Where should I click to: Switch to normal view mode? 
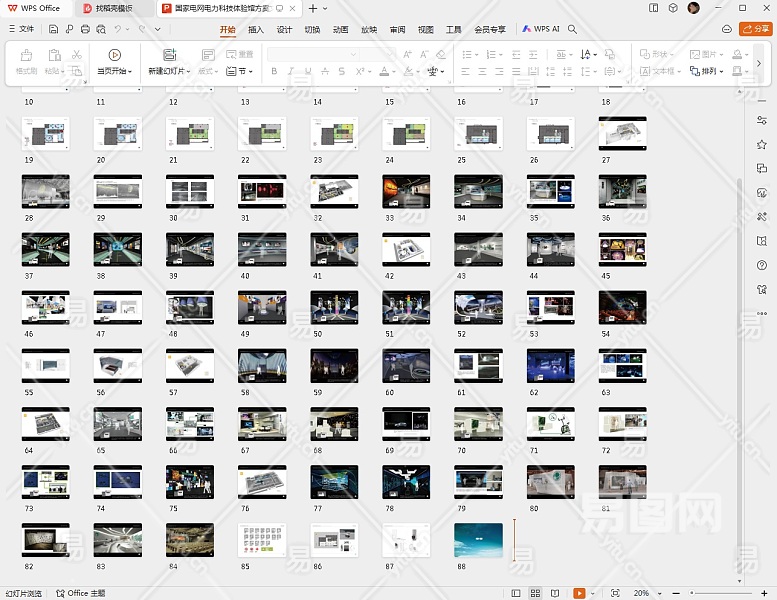coord(518,593)
